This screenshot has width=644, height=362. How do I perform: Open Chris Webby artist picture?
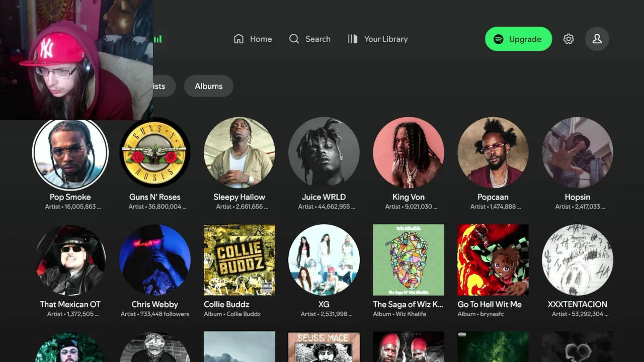click(x=155, y=260)
